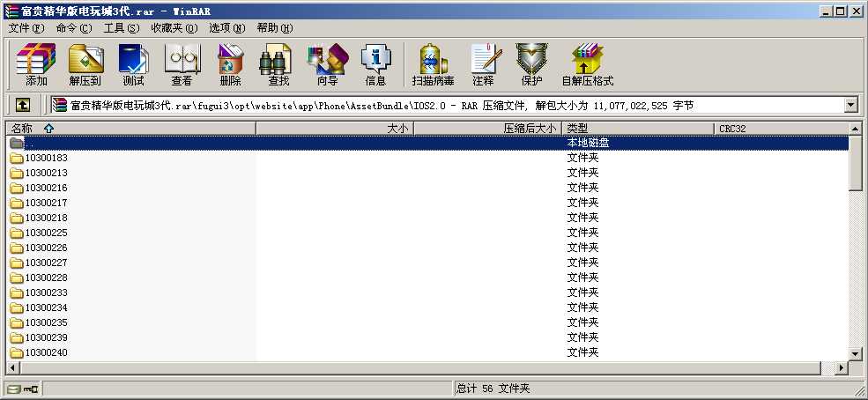Click 本地磁盘 type cell in top row
This screenshot has width=868, height=400.
[589, 144]
